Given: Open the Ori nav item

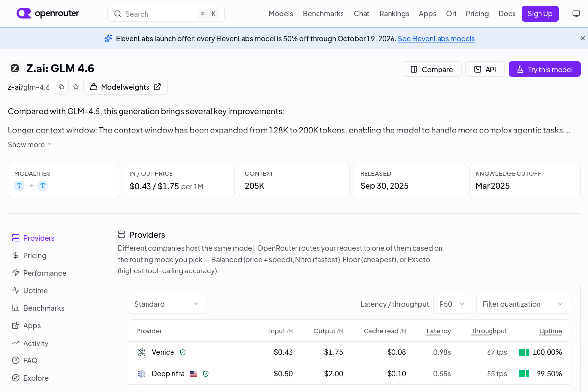Looking at the screenshot, I should point(451,14).
